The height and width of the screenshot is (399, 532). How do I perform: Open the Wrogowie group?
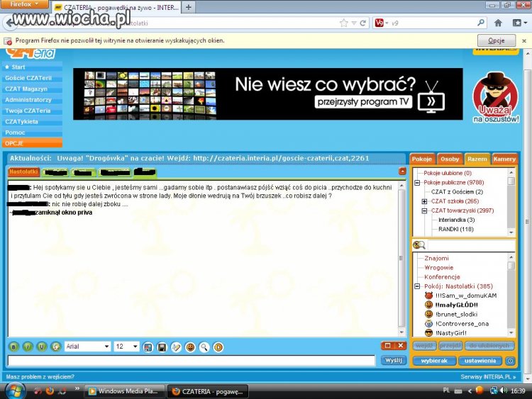[438, 268]
